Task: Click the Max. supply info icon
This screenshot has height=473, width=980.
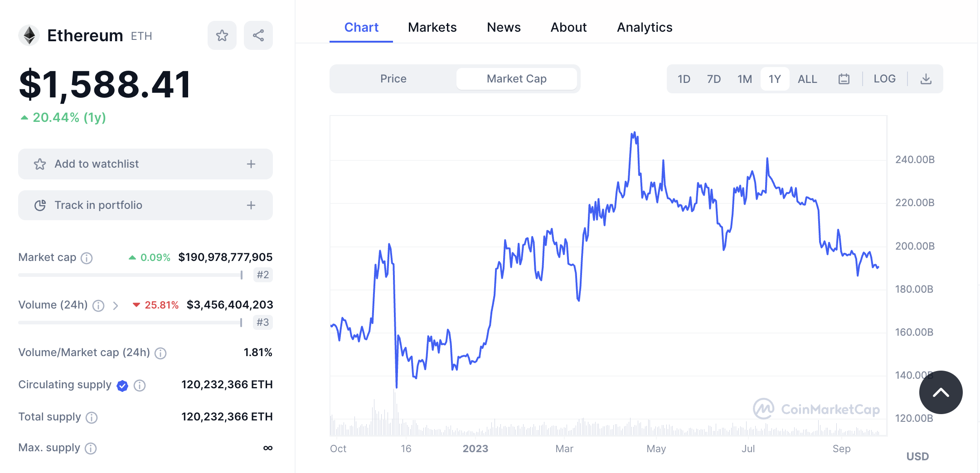Action: (91, 449)
